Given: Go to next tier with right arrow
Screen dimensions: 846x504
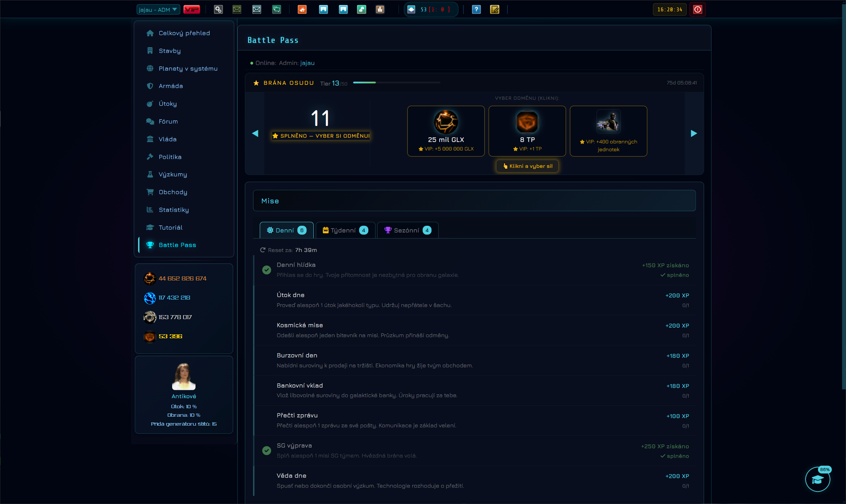Looking at the screenshot, I should coord(694,133).
